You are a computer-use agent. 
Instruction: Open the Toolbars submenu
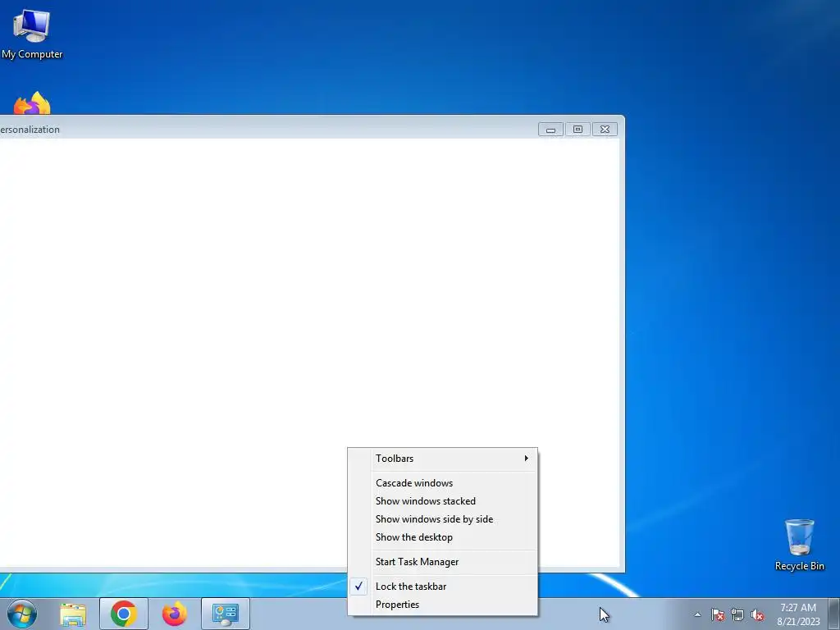click(x=442, y=459)
